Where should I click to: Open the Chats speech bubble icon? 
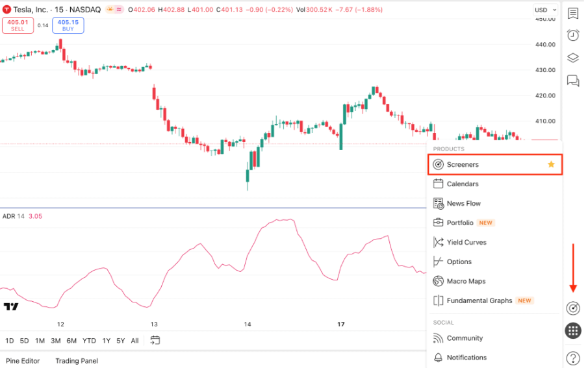(572, 80)
